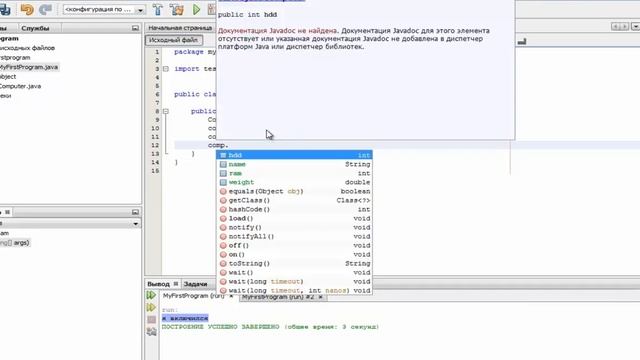This screenshot has height=360, width=640.
Task: Close MyFirstProgram (run) output tab
Action: tap(231, 296)
